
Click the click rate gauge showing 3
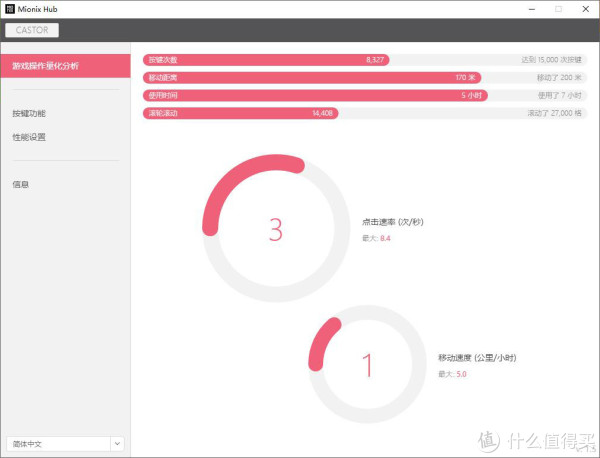276,228
